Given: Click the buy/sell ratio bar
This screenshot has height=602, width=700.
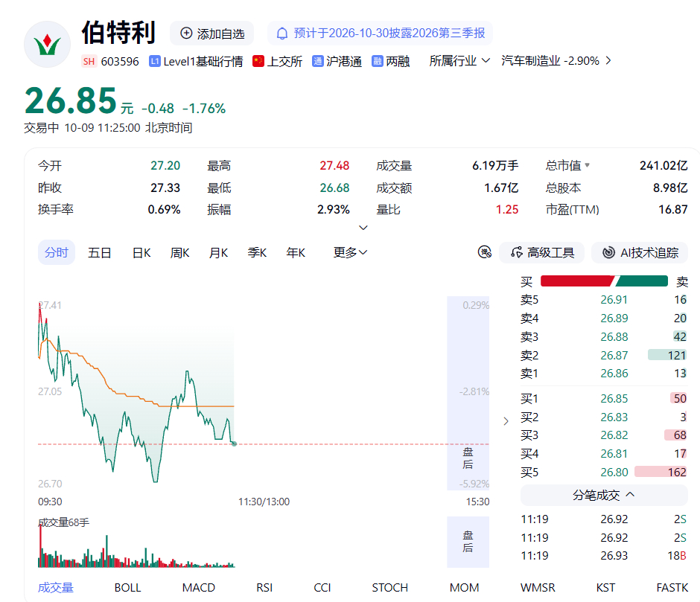Looking at the screenshot, I should (x=604, y=281).
